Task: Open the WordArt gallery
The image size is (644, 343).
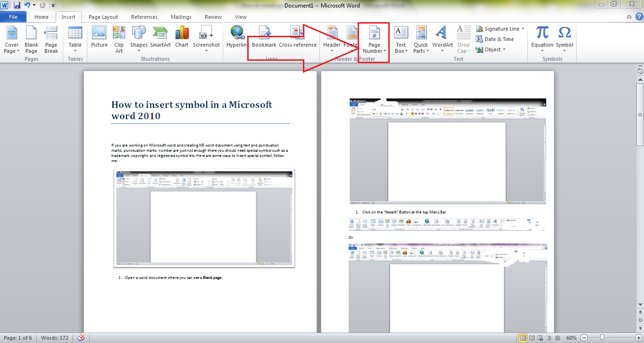Action: [442, 39]
